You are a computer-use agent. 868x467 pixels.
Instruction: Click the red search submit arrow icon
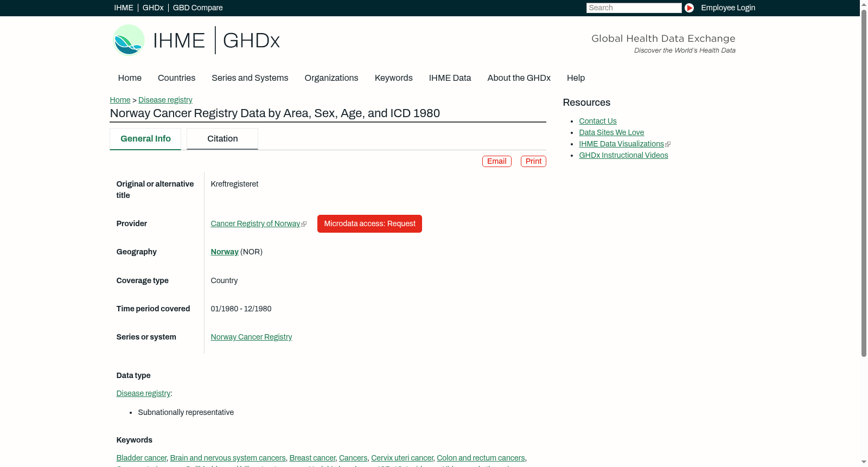pos(689,8)
